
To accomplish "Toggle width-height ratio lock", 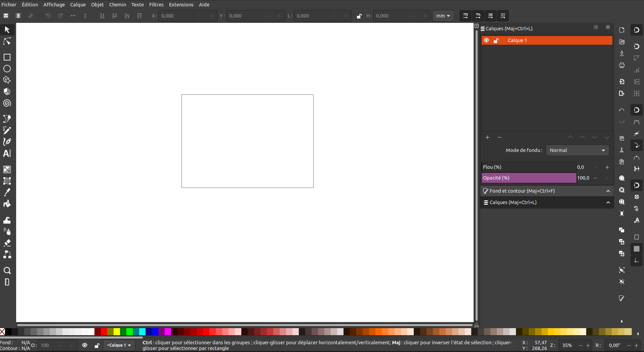I will tap(359, 16).
